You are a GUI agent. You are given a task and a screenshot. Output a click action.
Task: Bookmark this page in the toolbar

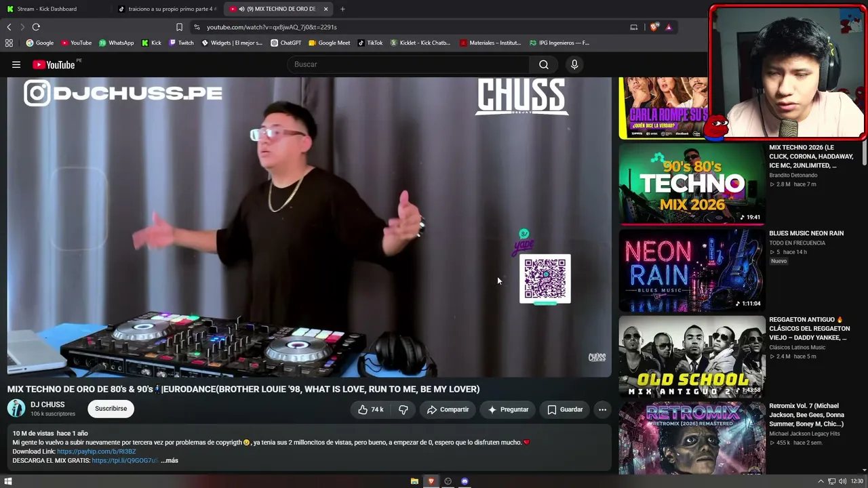[179, 27]
